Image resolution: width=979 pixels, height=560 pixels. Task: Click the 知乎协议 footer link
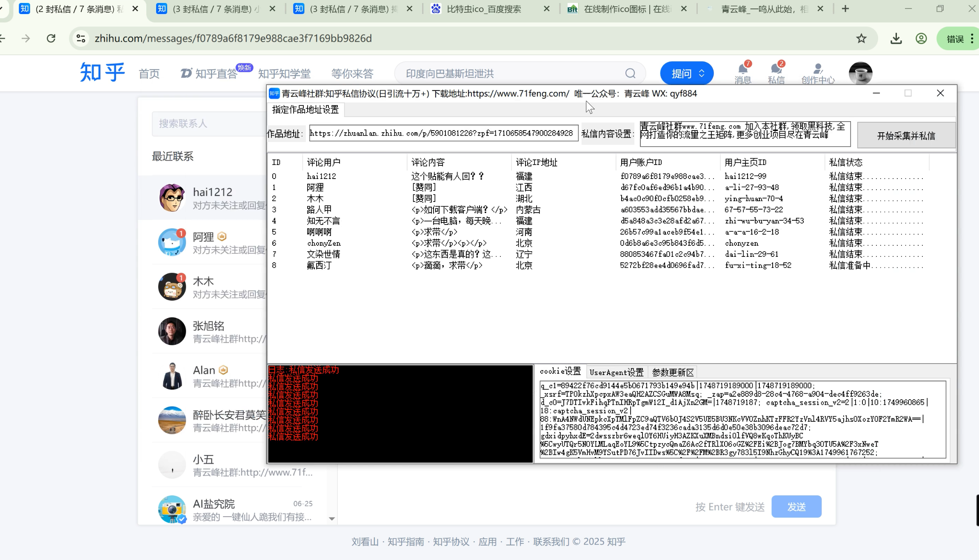pyautogui.click(x=451, y=542)
